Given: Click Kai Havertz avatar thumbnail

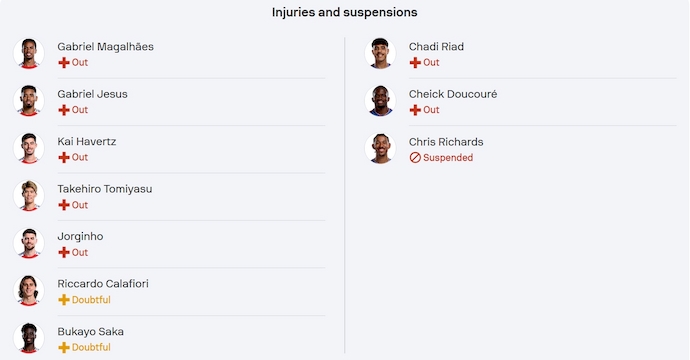Looking at the screenshot, I should [29, 148].
